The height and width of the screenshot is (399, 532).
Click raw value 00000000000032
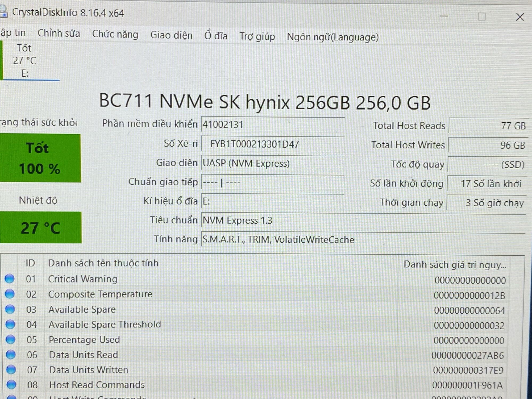point(469,326)
